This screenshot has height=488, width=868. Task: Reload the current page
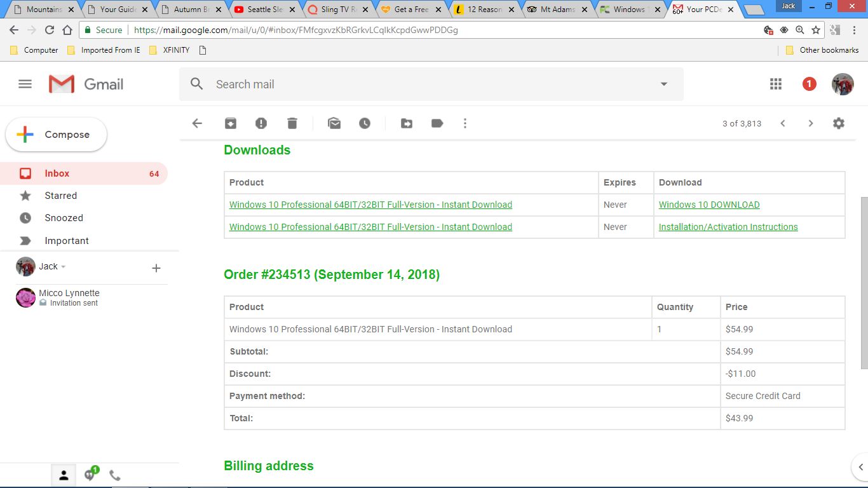point(50,30)
